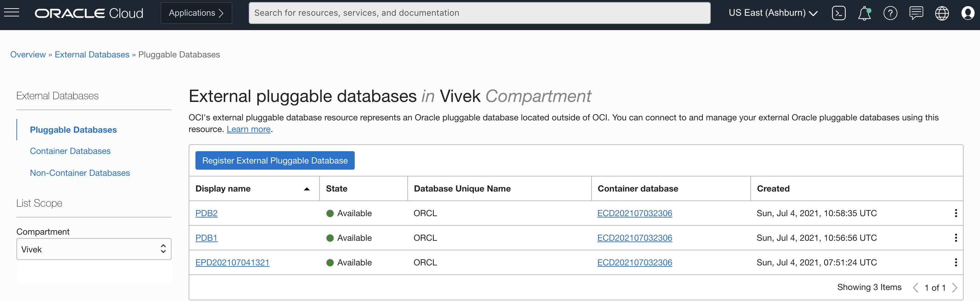Click created date 10:58:35 UTC
Viewport: 980px width, 301px height.
tap(816, 213)
